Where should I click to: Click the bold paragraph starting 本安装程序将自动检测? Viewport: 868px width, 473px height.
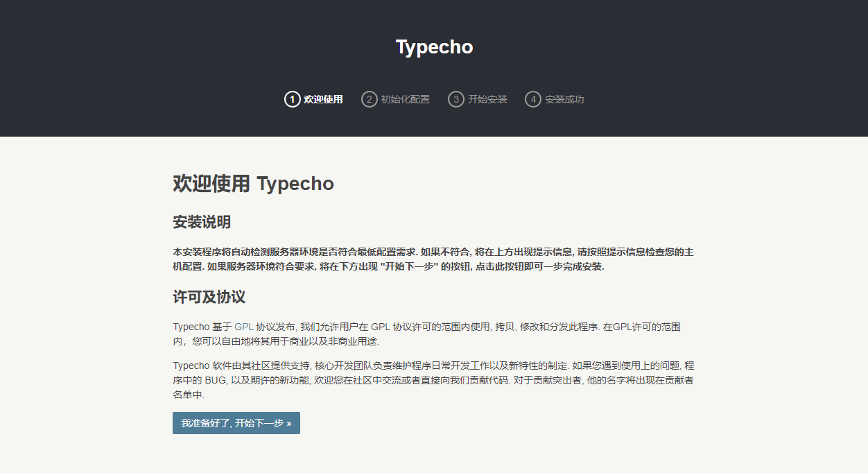click(433, 259)
